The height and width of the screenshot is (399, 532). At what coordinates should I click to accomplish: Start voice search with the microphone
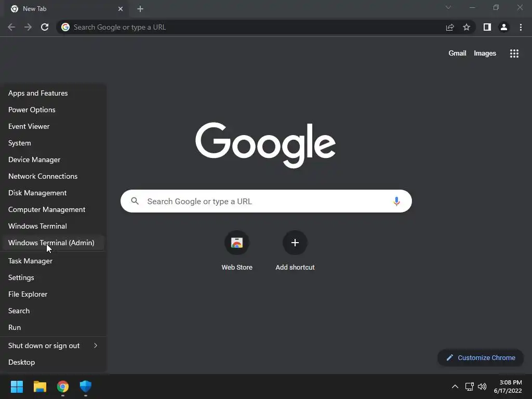[396, 201]
